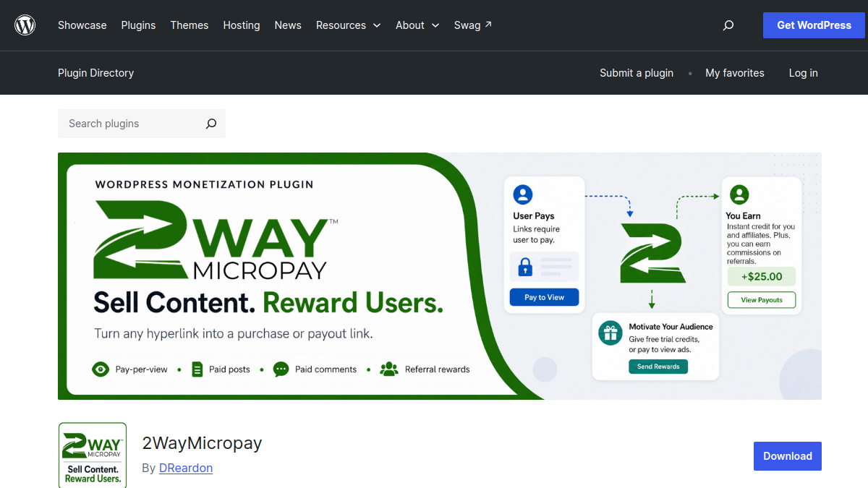Open the site search magnifier icon

(728, 25)
